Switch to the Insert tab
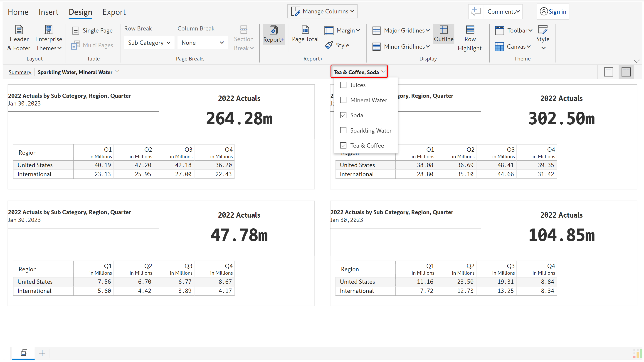 click(x=48, y=12)
